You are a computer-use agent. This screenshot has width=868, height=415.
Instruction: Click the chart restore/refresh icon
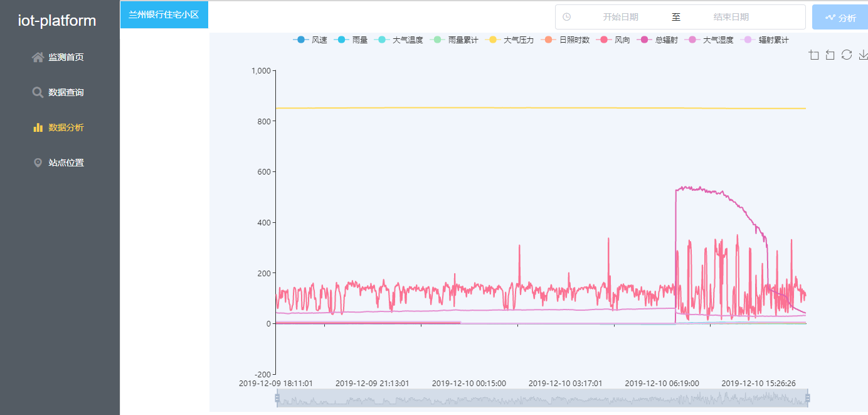[846, 55]
